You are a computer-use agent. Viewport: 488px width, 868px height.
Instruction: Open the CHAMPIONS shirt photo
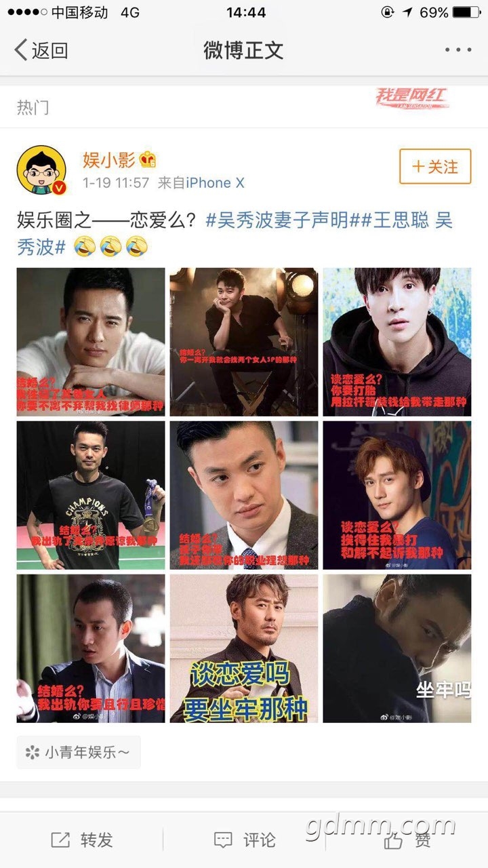pos(91,495)
